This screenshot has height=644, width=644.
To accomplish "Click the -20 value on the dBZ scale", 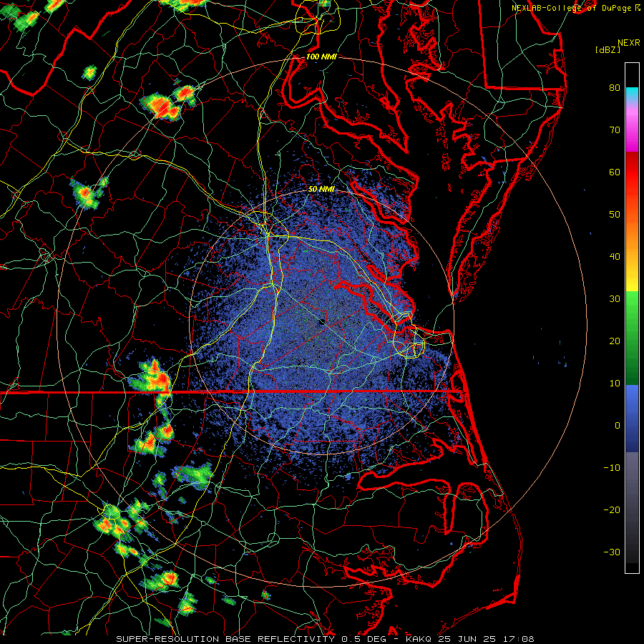I will (612, 510).
